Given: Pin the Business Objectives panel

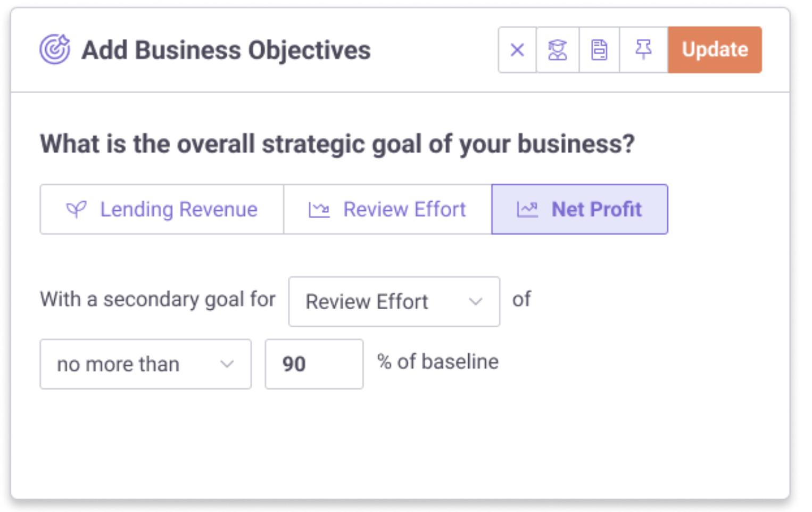Looking at the screenshot, I should tap(643, 50).
